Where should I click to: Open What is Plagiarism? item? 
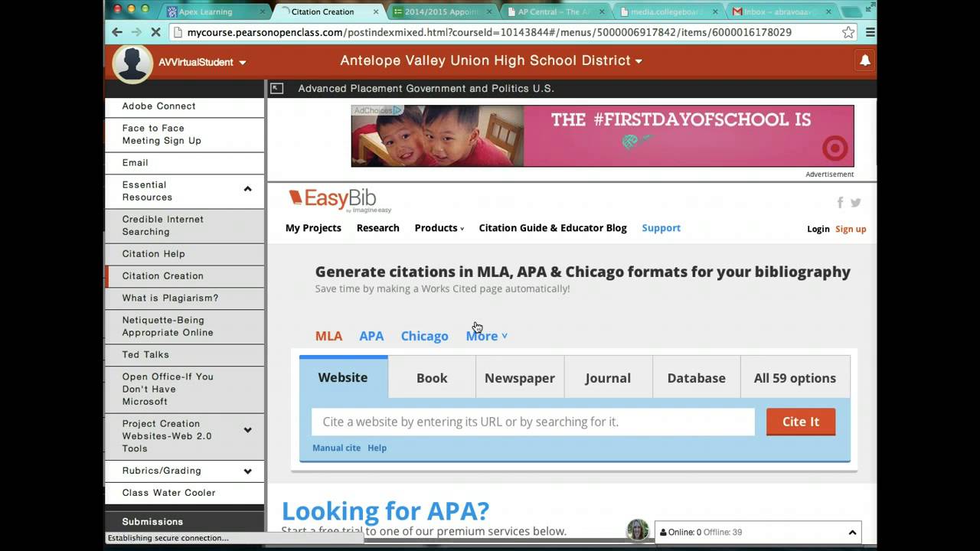point(185,298)
